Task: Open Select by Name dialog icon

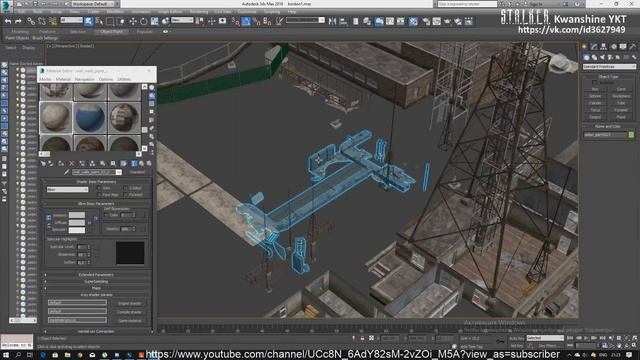Action: [x=99, y=21]
